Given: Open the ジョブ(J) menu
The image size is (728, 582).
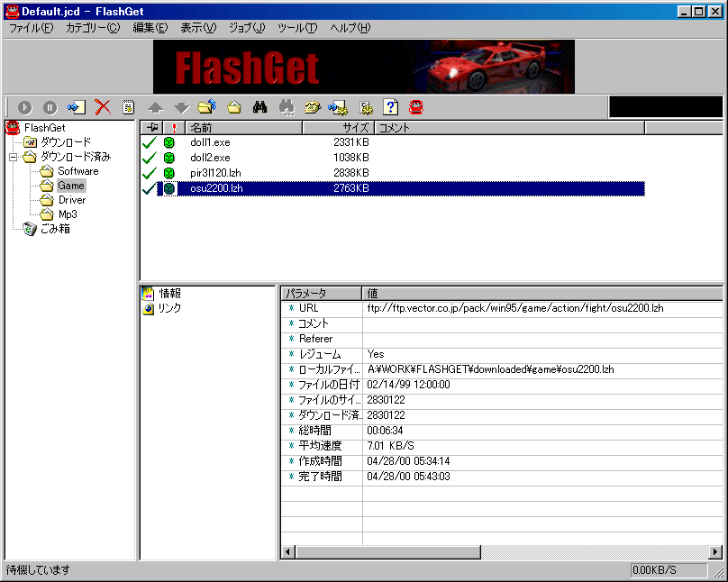Looking at the screenshot, I should click(x=247, y=28).
